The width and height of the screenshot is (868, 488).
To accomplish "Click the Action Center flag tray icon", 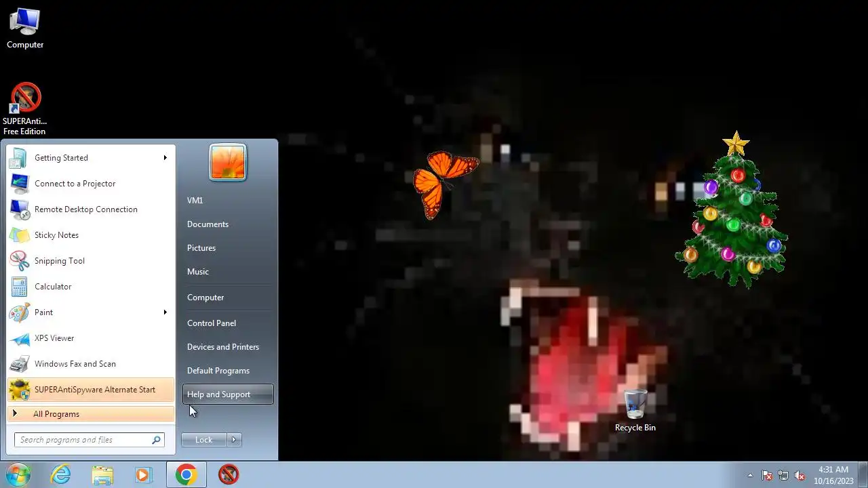I will (x=767, y=475).
